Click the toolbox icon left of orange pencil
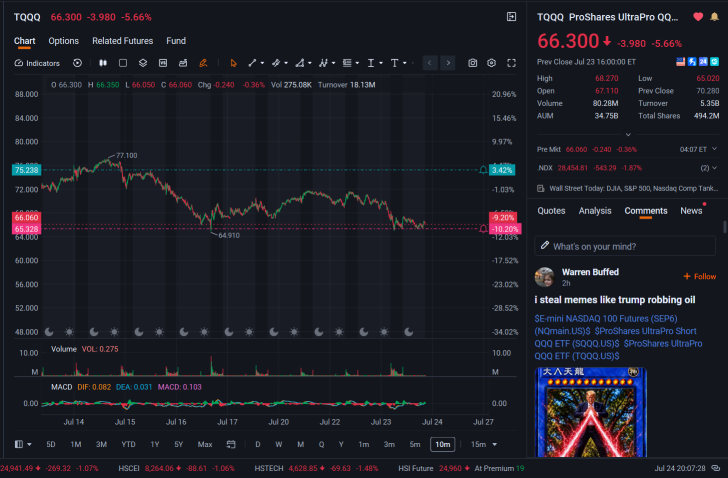 point(183,63)
